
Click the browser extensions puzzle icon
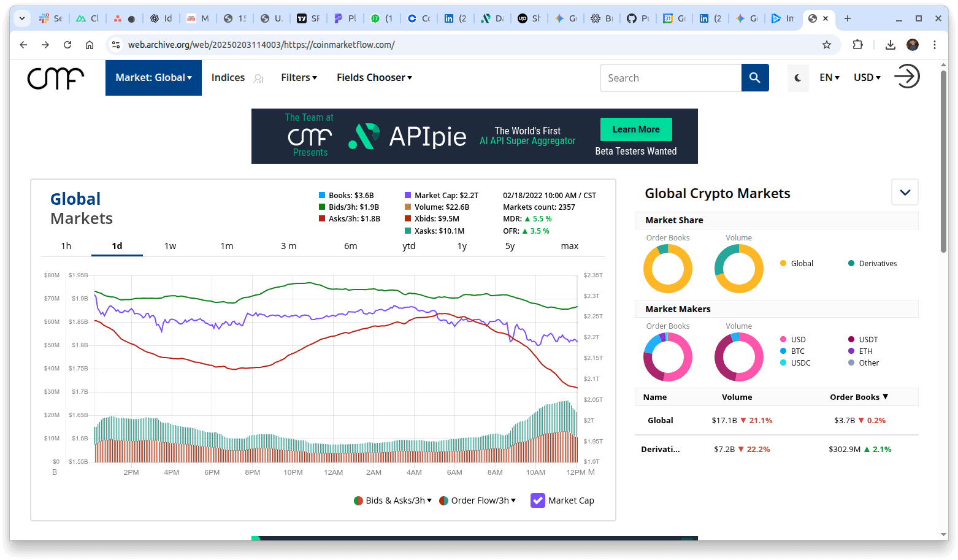pos(858,44)
